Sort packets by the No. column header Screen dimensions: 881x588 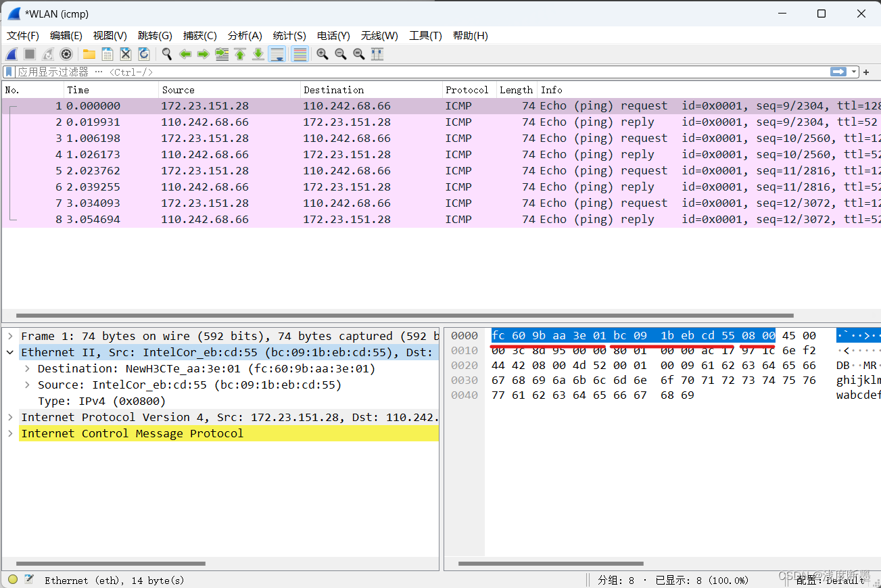[x=33, y=89]
